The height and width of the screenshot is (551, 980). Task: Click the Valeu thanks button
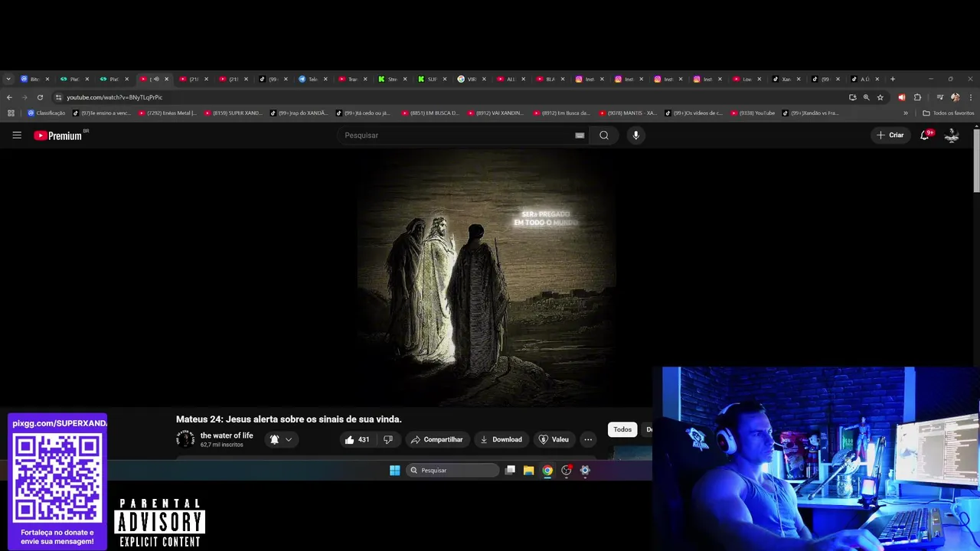[x=554, y=439]
